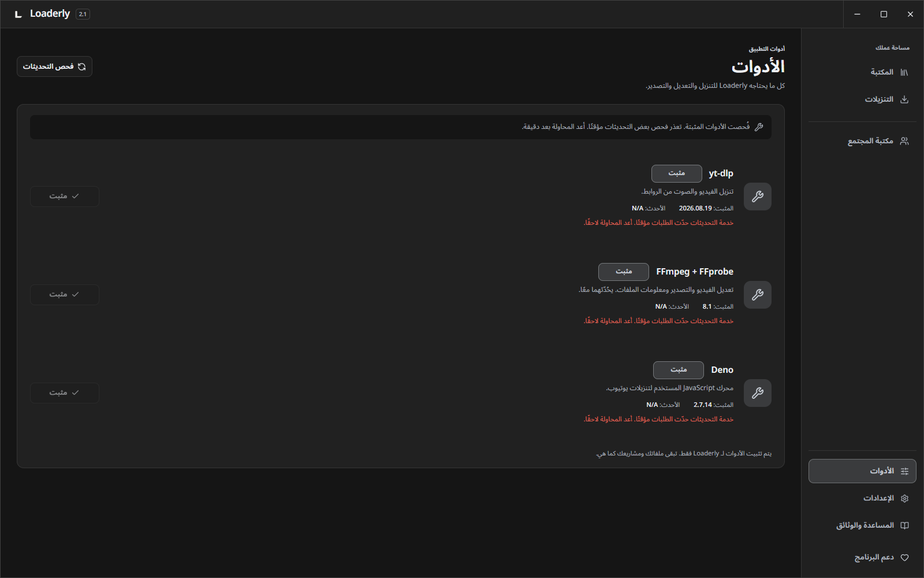Open التنزيلات (Downloads) in sidebar
924x578 pixels.
(862, 99)
